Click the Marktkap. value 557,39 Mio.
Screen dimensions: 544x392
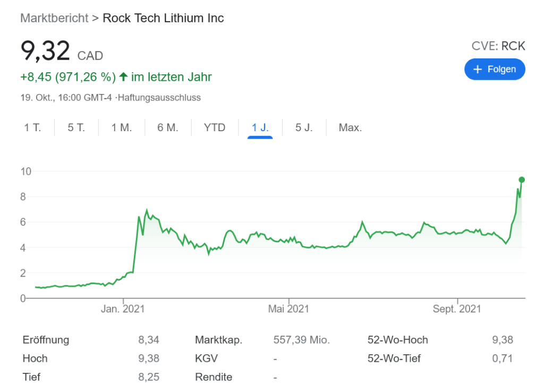pos(301,340)
